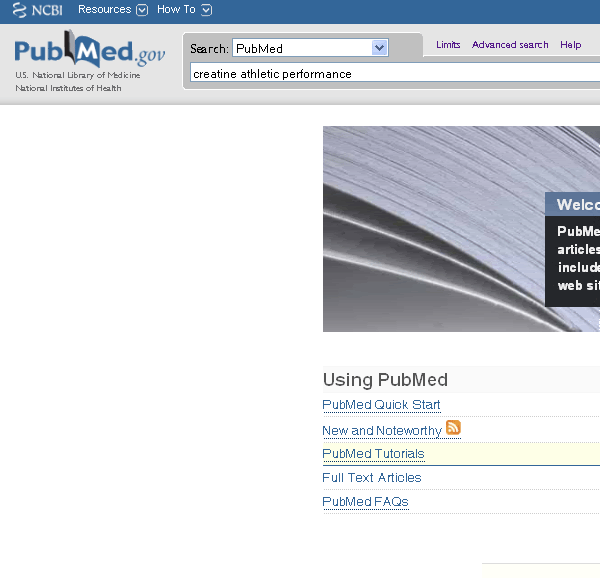The height and width of the screenshot is (578, 600).
Task: Open the Advanced search link
Action: click(x=510, y=45)
